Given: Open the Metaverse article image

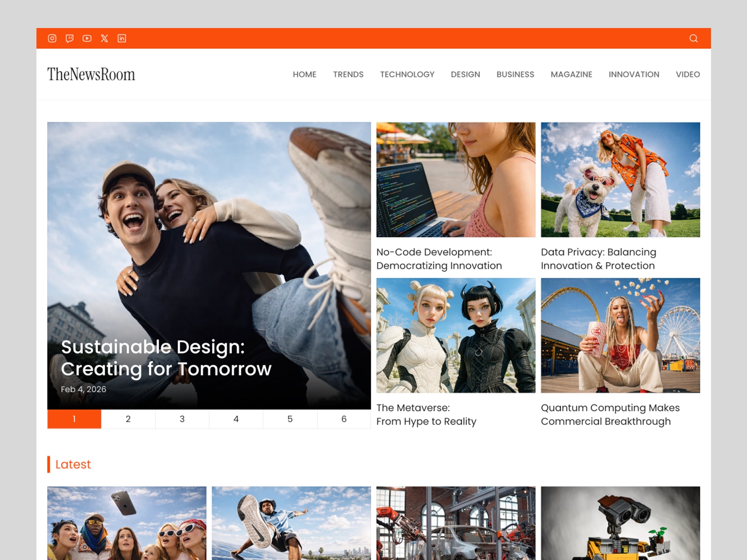Looking at the screenshot, I should [x=456, y=335].
